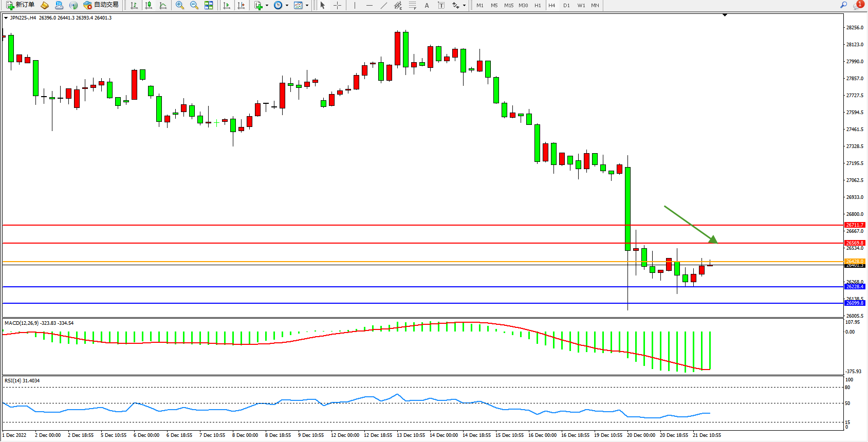Viewport: 868px width, 442px height.
Task: Click the New Order (新订单) button
Action: pyautogui.click(x=21, y=5)
